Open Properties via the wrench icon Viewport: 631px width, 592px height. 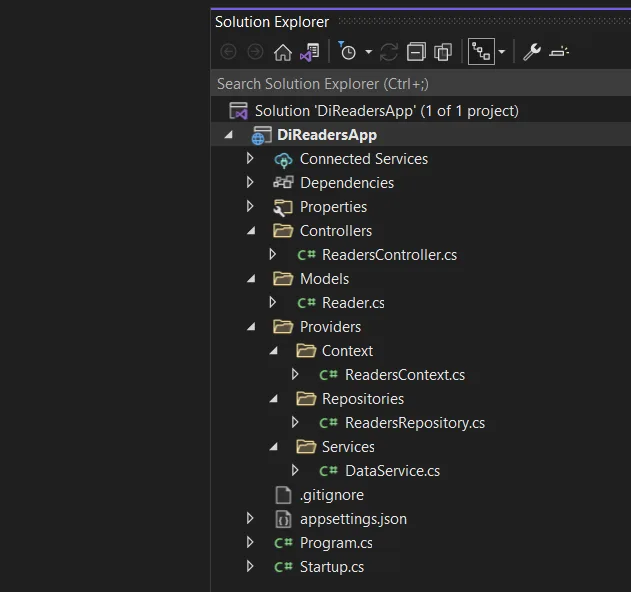(x=532, y=52)
